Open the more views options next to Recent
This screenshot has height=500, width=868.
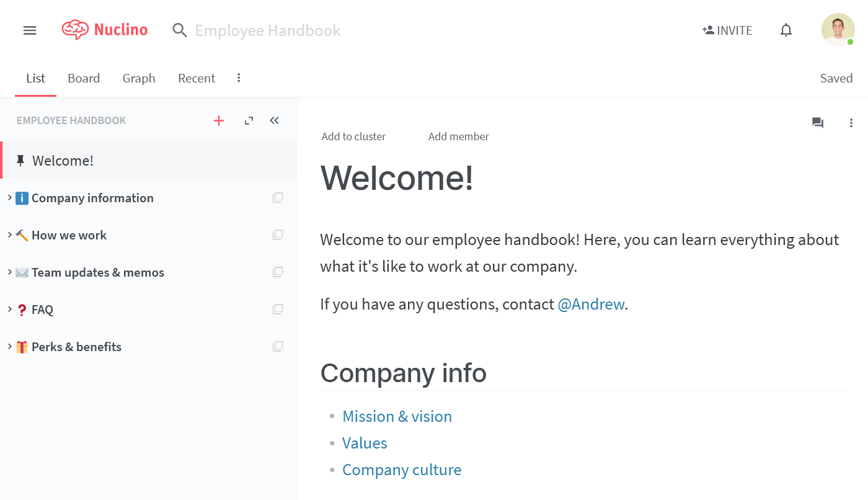239,78
